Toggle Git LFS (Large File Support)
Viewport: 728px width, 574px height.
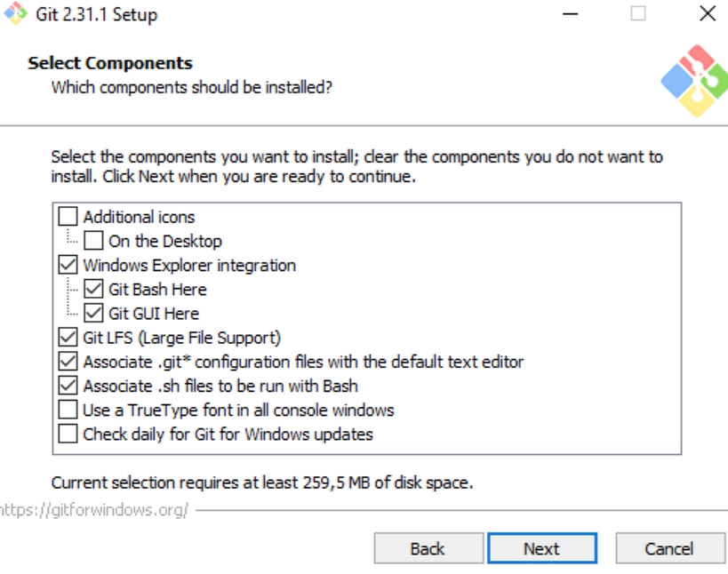tap(68, 338)
